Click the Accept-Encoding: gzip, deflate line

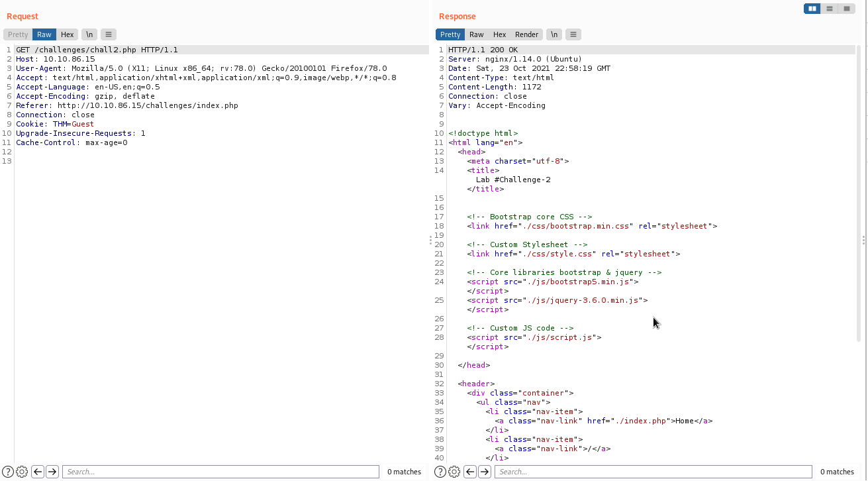point(85,96)
